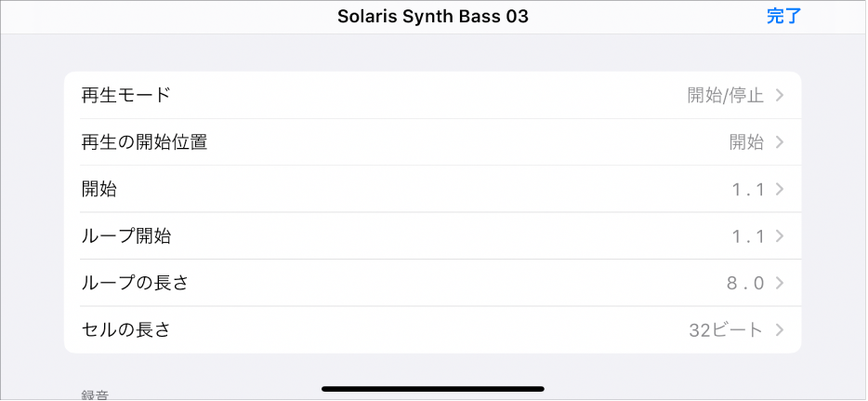Expand chevron on the 再生モード row
The width and height of the screenshot is (868, 401).
pos(780,95)
